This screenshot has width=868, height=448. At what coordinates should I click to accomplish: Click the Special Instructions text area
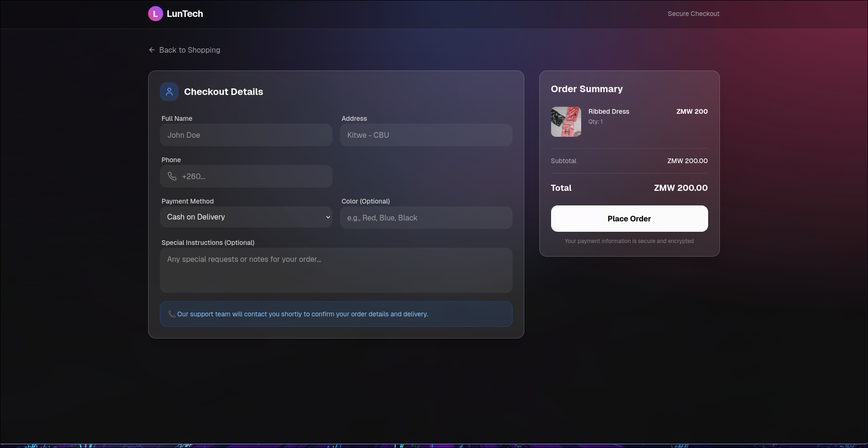pos(336,270)
